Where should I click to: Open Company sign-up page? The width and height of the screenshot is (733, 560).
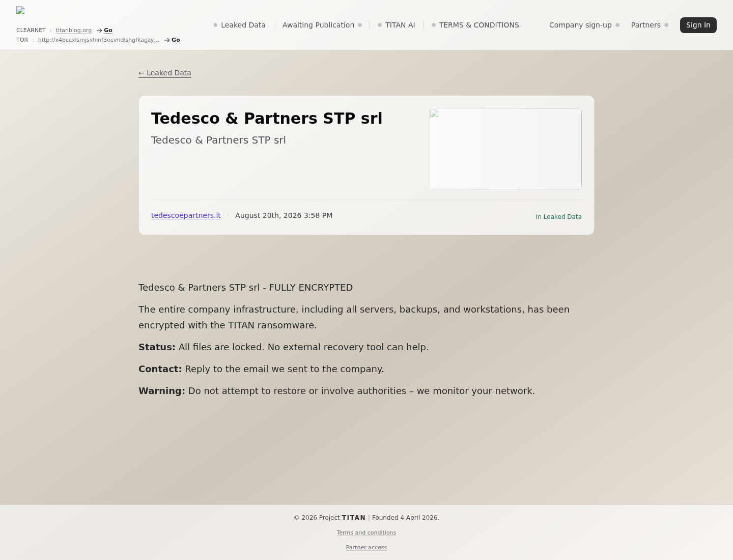pyautogui.click(x=580, y=25)
